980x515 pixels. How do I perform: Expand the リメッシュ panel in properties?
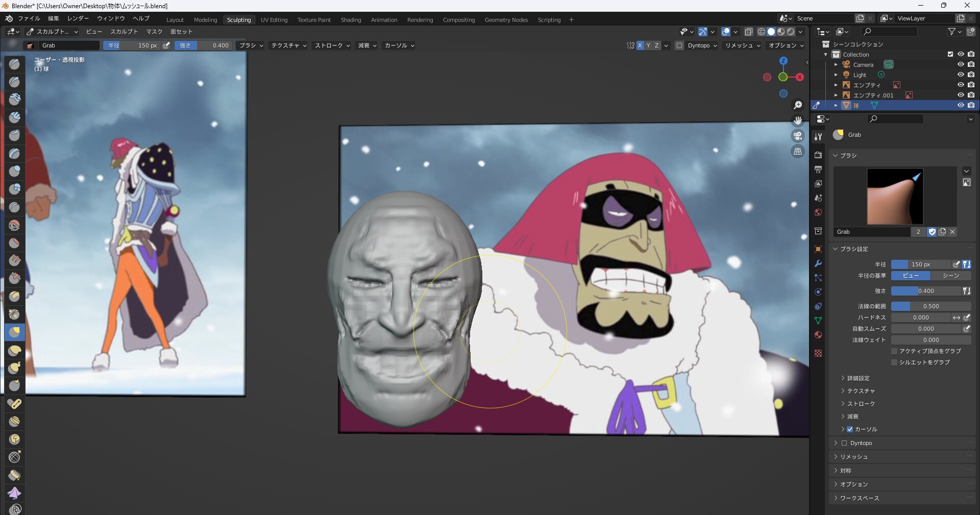coord(853,457)
